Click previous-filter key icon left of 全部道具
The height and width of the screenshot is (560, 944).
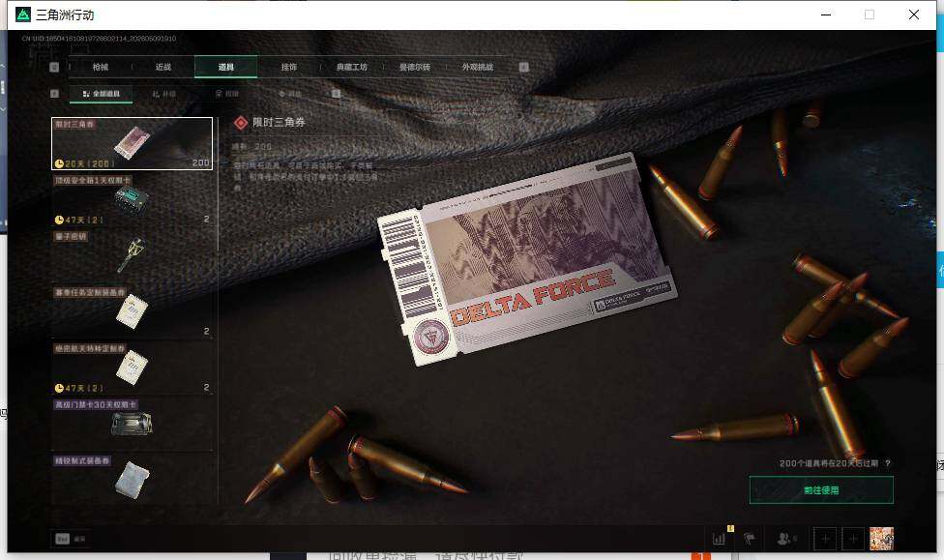54,93
